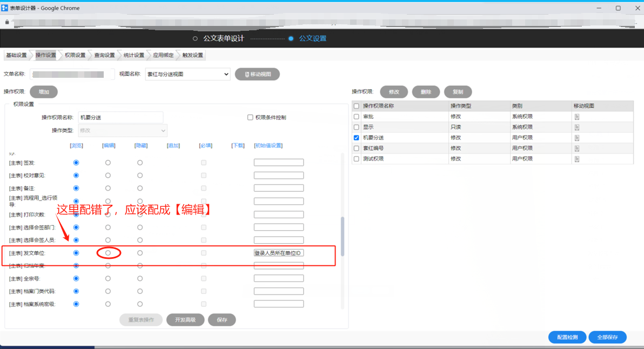
Task: Click the 浏览 column header link
Action: 76,146
